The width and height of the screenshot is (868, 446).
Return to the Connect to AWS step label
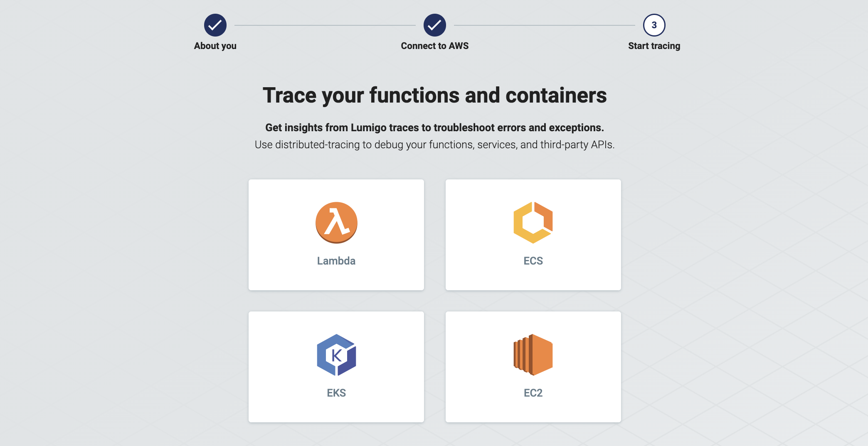click(435, 46)
